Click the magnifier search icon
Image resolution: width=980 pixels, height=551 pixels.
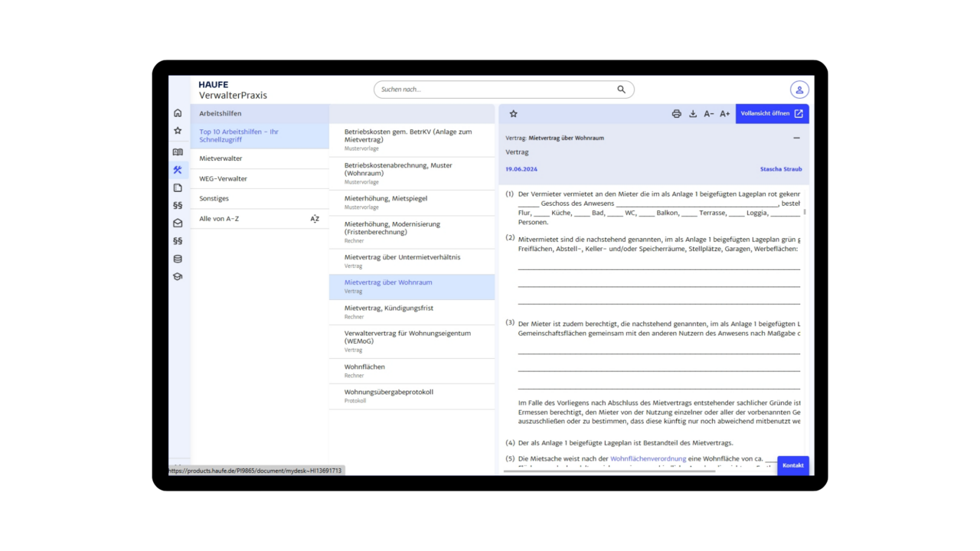click(x=621, y=90)
